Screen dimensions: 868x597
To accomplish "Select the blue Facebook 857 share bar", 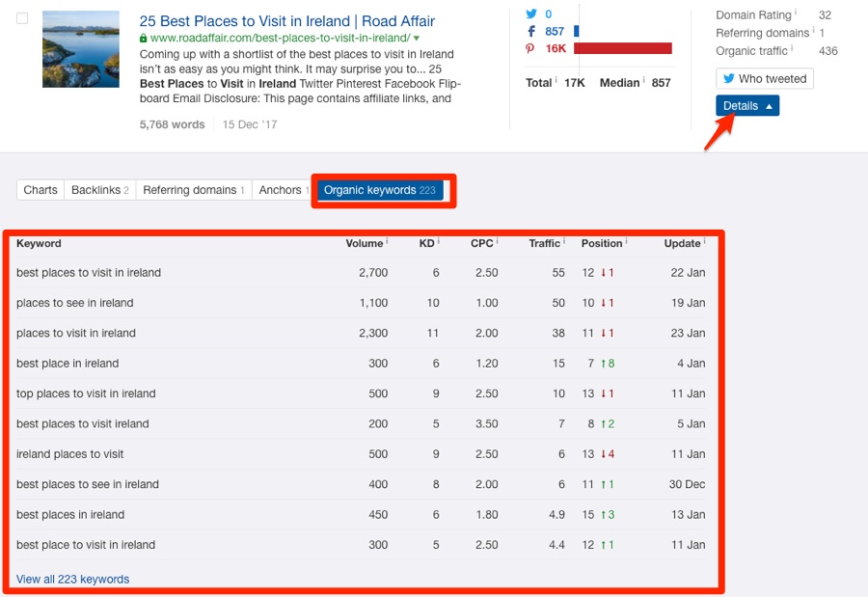I will coord(577,31).
